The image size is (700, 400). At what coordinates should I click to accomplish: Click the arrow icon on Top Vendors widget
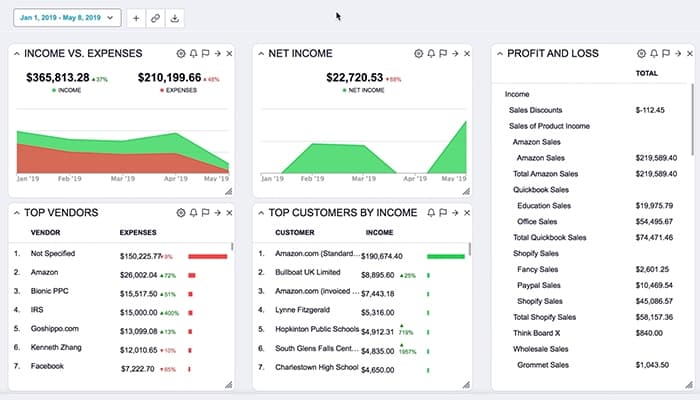pyautogui.click(x=217, y=213)
